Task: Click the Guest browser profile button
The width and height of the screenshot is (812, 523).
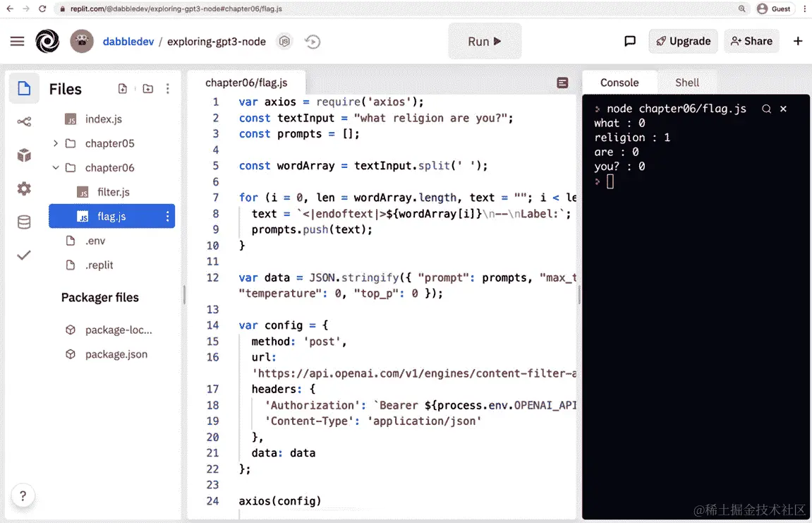Action: coord(774,8)
